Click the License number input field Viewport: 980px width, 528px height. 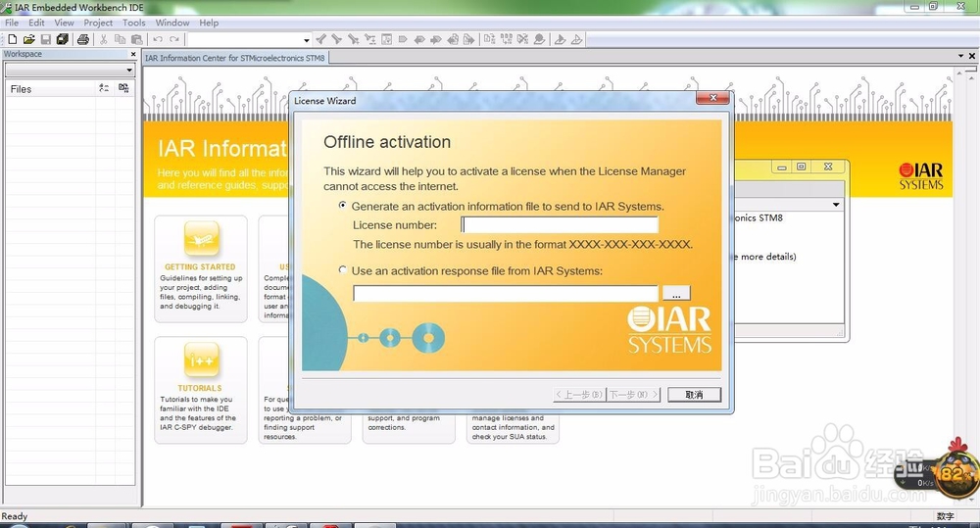560,225
